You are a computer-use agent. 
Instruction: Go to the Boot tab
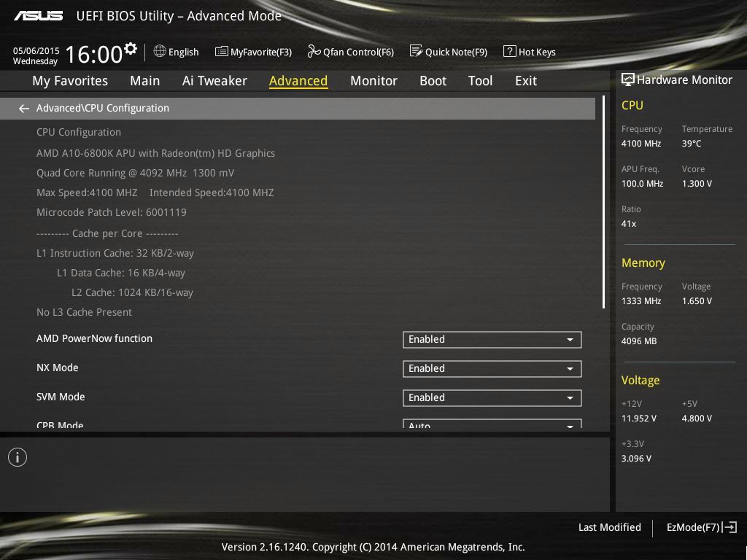coord(433,81)
